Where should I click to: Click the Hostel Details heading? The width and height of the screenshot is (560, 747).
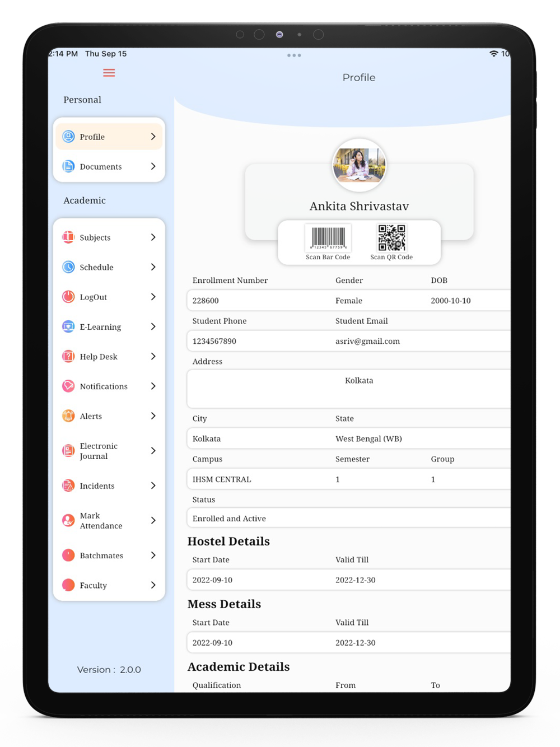[x=228, y=541]
